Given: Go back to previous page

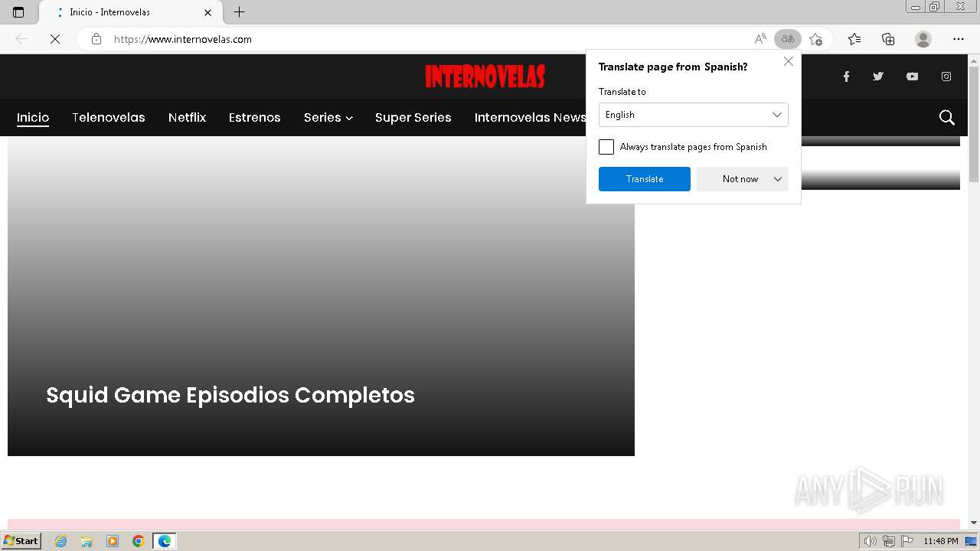Looking at the screenshot, I should pyautogui.click(x=21, y=39).
